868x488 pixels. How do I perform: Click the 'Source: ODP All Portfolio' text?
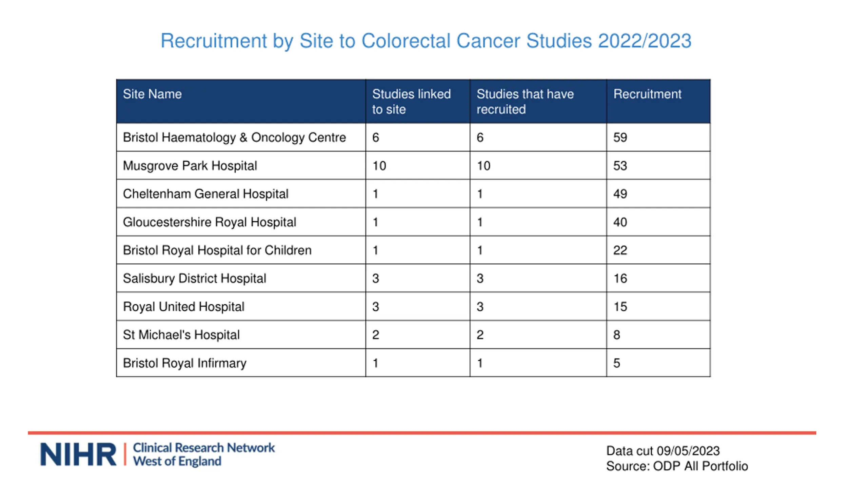click(x=677, y=466)
